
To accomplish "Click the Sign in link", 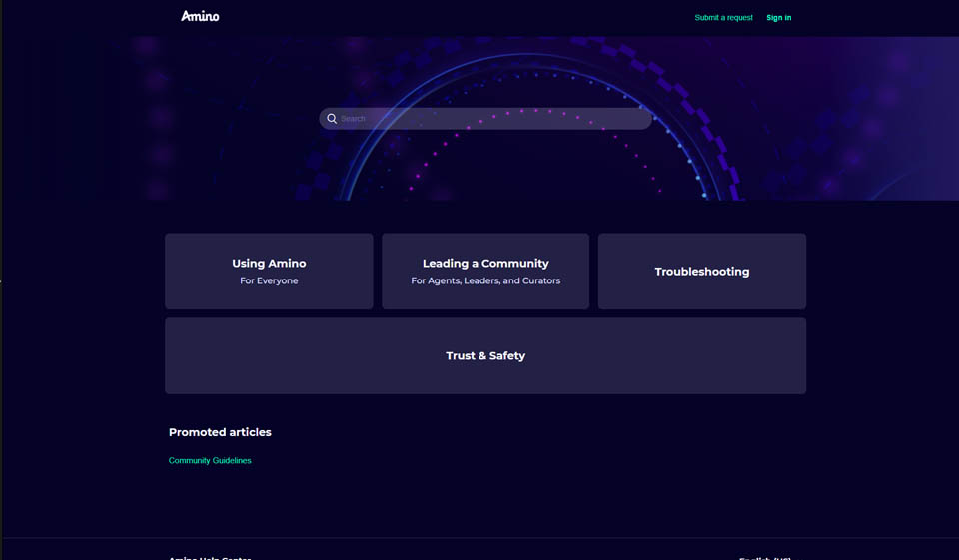I will [x=778, y=17].
